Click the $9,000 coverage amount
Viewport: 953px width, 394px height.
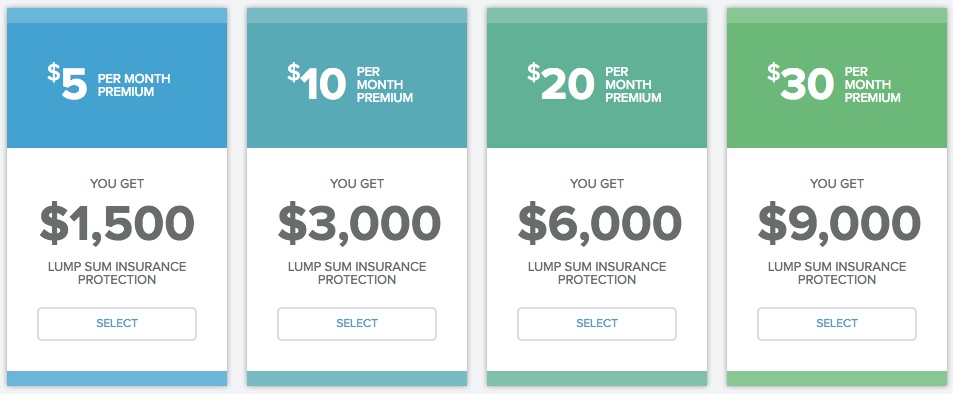pos(839,224)
